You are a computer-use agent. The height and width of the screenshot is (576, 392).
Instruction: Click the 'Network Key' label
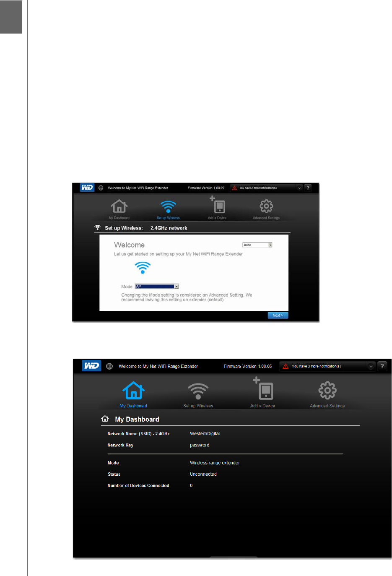120,445
